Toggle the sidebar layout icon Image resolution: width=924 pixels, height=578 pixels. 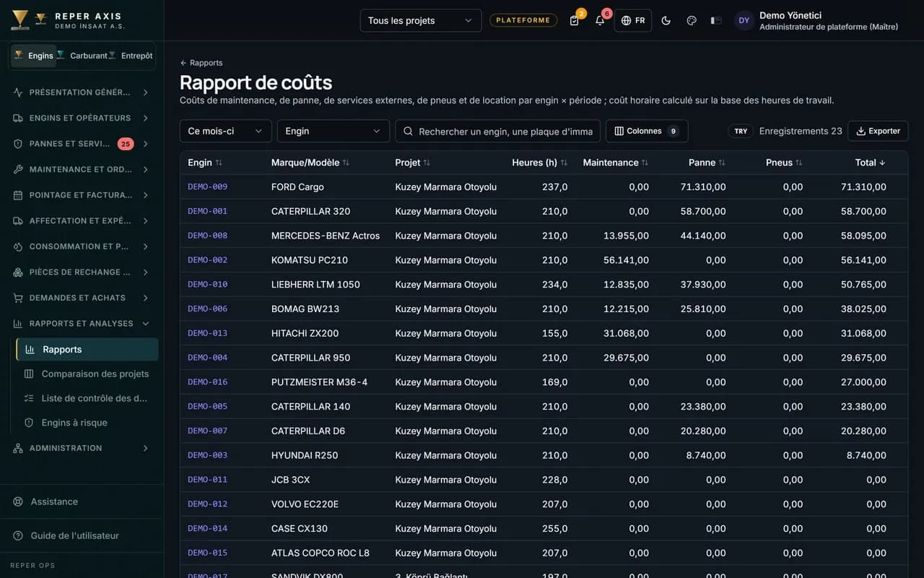point(716,20)
